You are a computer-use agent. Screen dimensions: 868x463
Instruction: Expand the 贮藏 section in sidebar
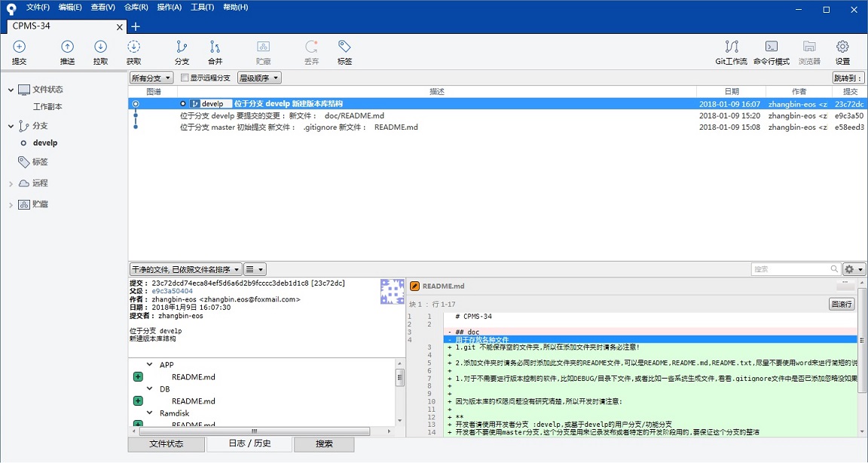[11, 204]
